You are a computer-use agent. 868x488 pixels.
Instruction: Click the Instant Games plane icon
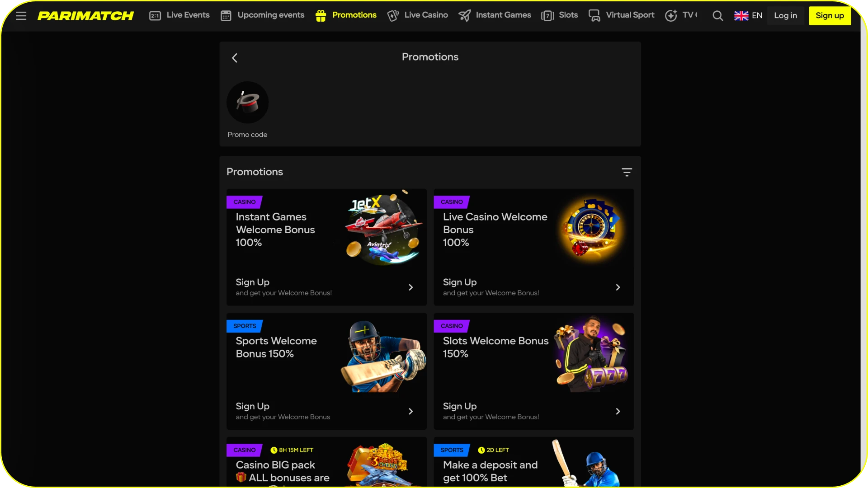point(464,16)
